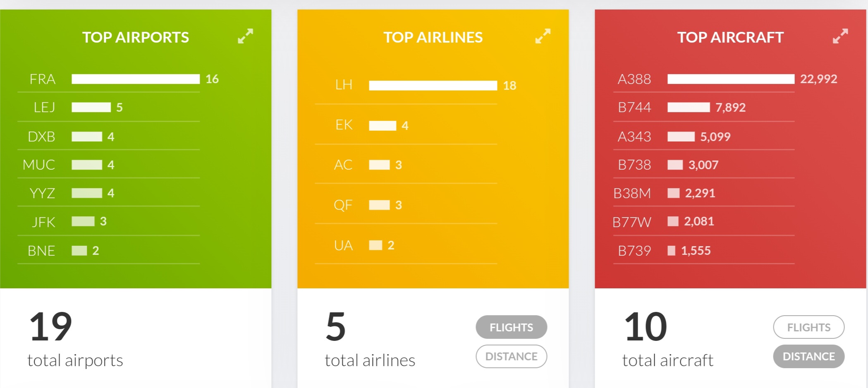Switch total aircraft to Flights
The image size is (868, 388).
(x=809, y=327)
